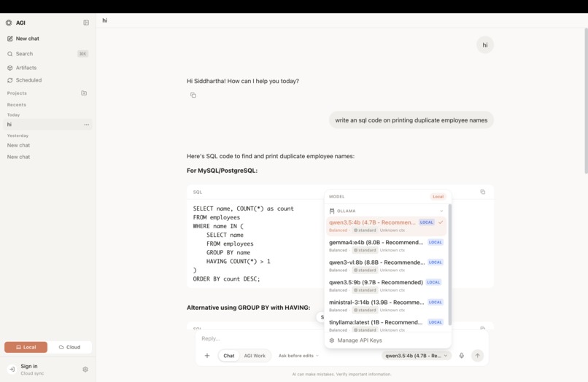Open settings with the gear icon near Sign in
The height and width of the screenshot is (382, 588).
[x=85, y=370]
